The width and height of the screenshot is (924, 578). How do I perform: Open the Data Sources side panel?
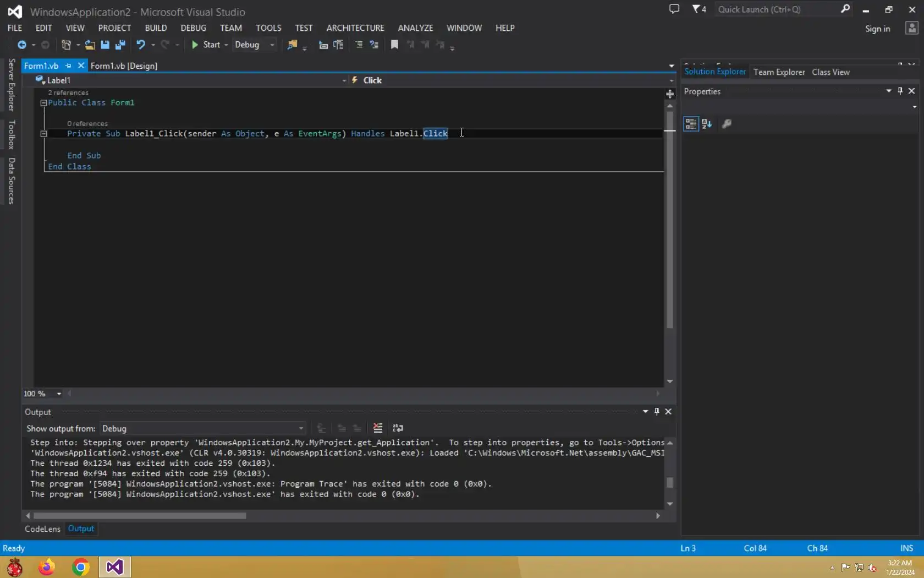click(x=11, y=181)
